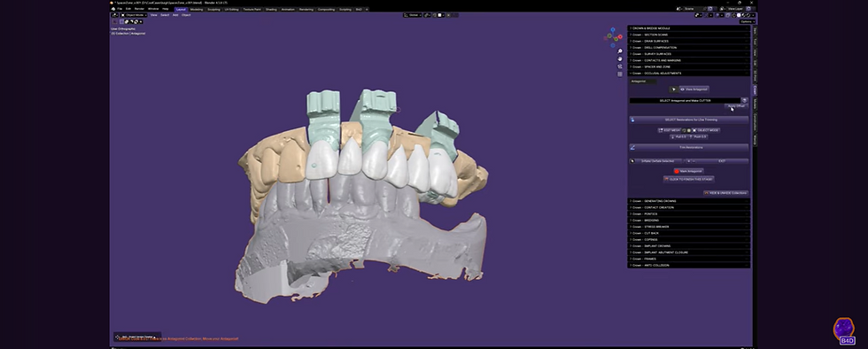Expand the Crown - CONTACT CREATION panel
868x349 pixels.
tap(689, 207)
